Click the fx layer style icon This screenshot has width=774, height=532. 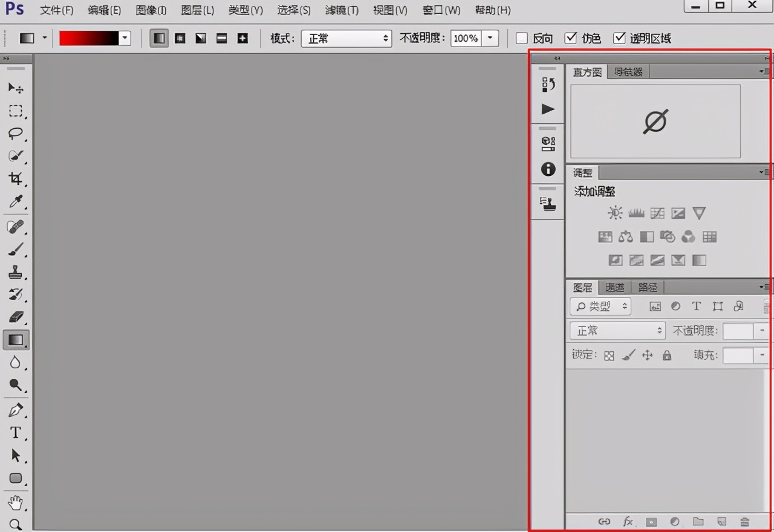(x=628, y=522)
